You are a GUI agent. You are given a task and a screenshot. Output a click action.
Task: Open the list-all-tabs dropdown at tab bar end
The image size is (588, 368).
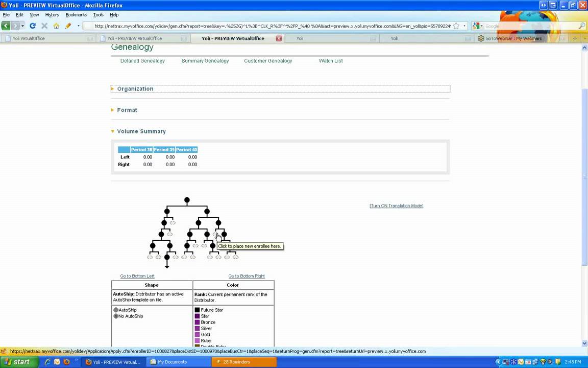click(584, 38)
